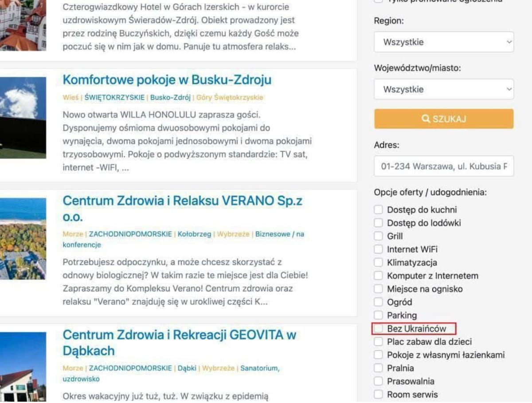Select the Klimatyzacja checkbox
Screen dimensions: 532x403
point(378,262)
